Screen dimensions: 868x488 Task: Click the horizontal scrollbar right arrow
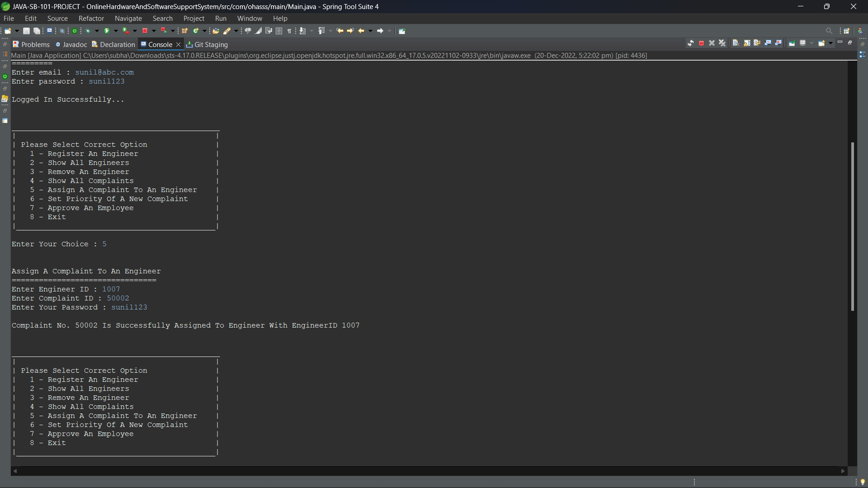tap(843, 471)
